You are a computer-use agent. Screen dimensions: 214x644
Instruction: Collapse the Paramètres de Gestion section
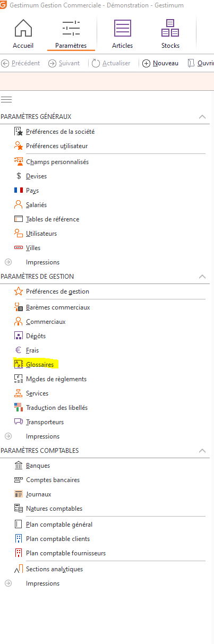click(x=202, y=276)
